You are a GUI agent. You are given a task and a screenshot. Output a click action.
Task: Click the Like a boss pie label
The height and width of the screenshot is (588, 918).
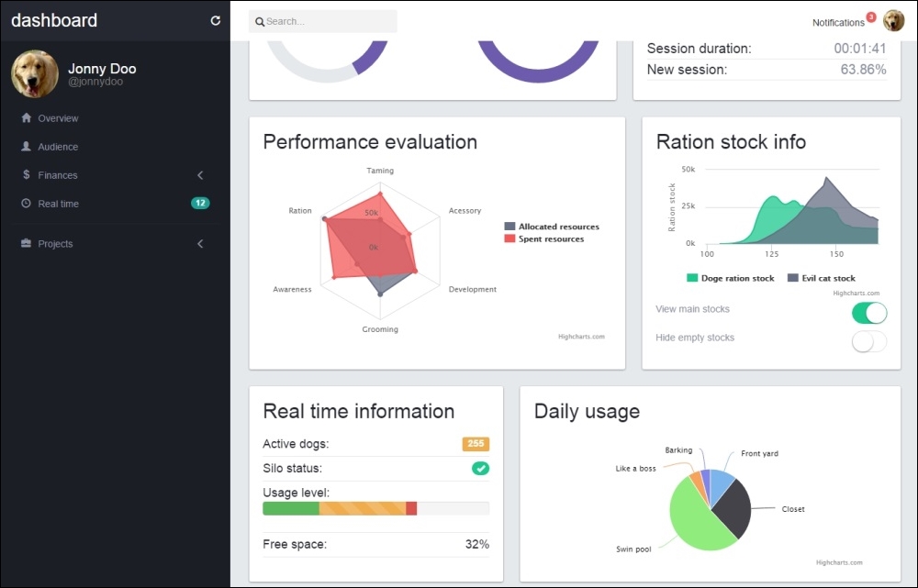point(635,469)
